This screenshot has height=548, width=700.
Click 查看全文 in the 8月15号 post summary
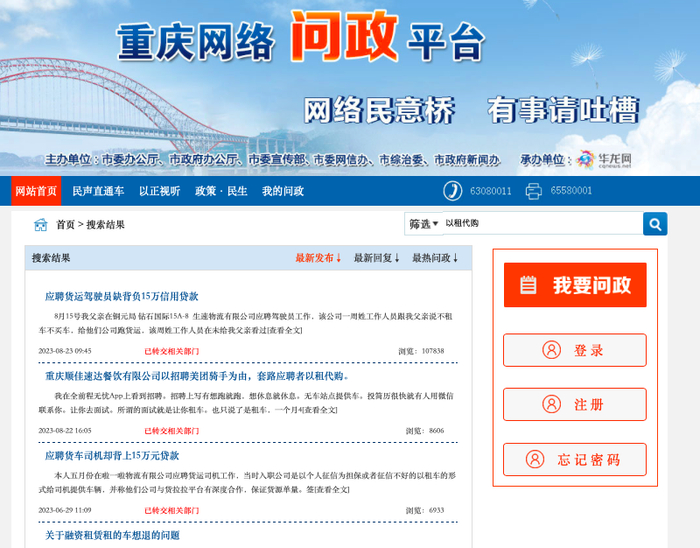click(285, 330)
